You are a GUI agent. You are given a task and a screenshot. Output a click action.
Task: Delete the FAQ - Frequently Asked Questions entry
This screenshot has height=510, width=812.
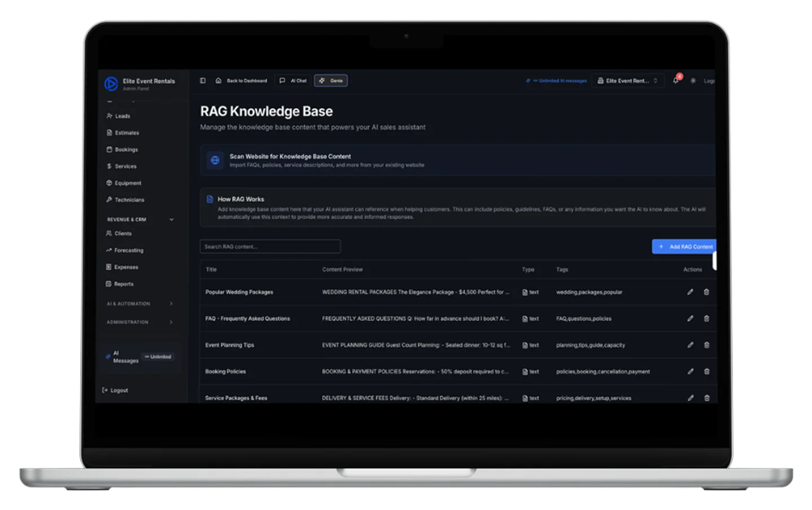pos(707,318)
